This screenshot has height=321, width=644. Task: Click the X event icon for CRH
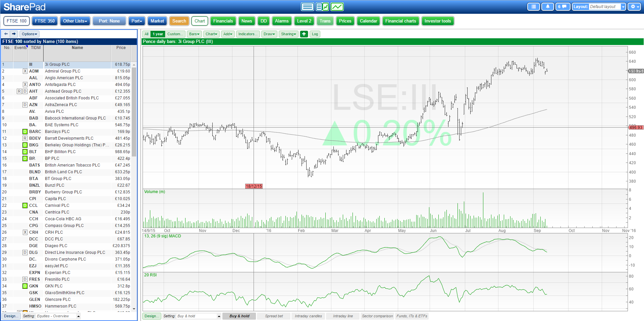[25, 232]
